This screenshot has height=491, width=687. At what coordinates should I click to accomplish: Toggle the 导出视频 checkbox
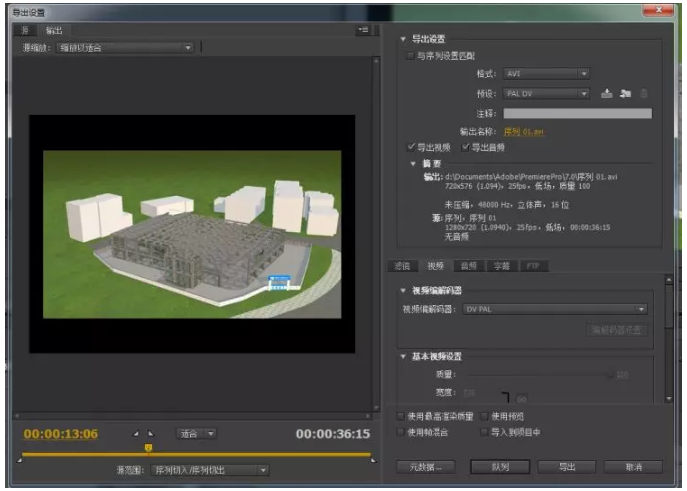click(412, 147)
